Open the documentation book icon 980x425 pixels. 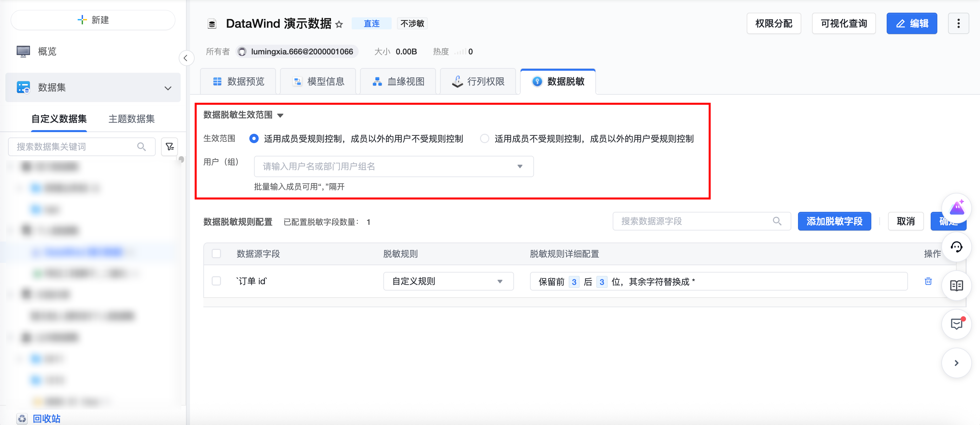click(956, 286)
